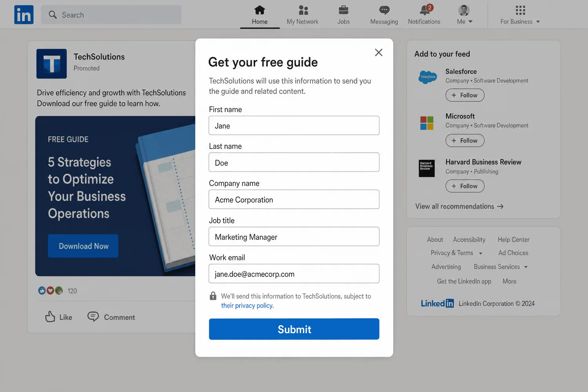The width and height of the screenshot is (588, 392).
Task: Open the Home feed icon
Action: tap(260, 10)
